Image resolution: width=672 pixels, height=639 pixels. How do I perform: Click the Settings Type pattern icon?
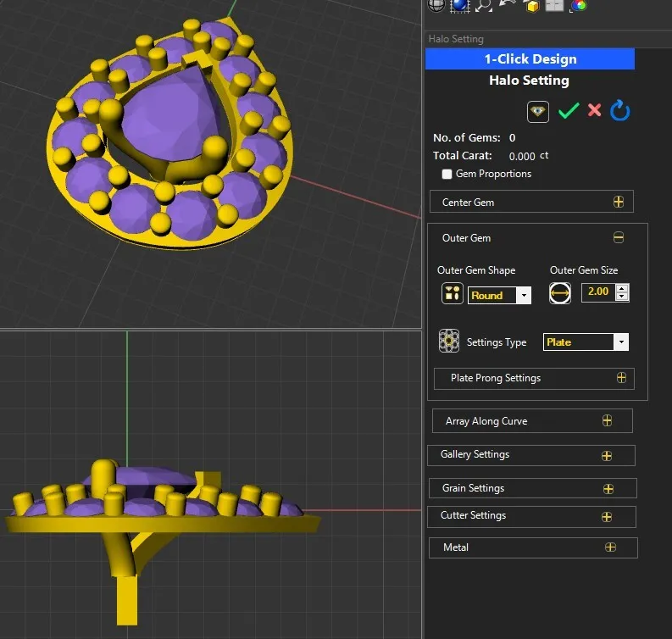449,342
